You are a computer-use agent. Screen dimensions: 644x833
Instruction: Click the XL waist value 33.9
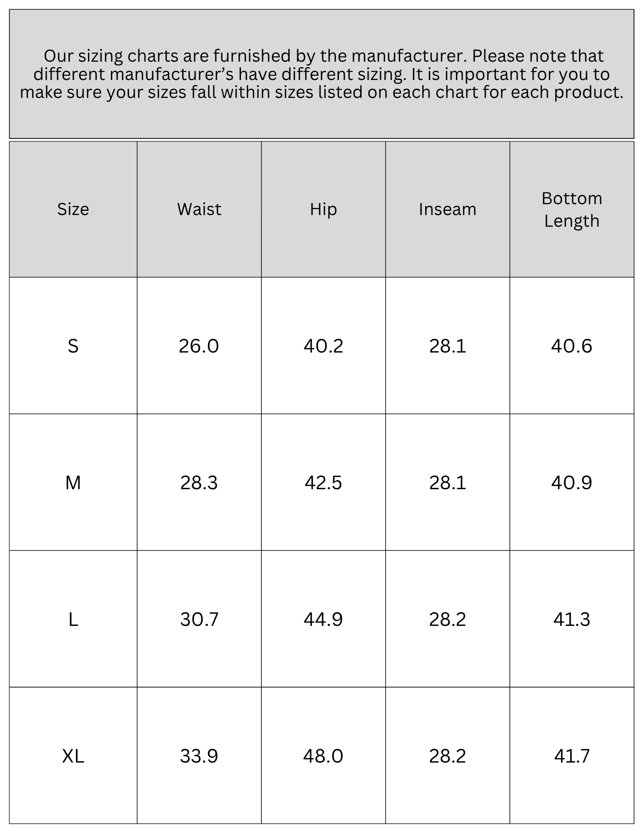(199, 756)
